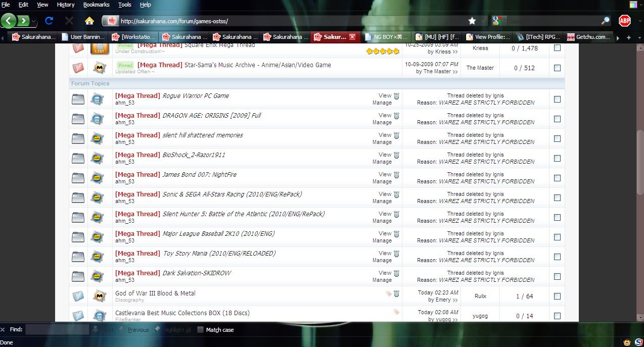The width and height of the screenshot is (644, 347).
Task: Go to the Home page icon
Action: [x=89, y=21]
